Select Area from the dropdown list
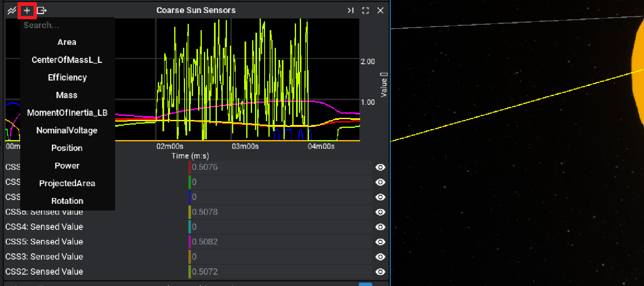 pyautogui.click(x=67, y=42)
